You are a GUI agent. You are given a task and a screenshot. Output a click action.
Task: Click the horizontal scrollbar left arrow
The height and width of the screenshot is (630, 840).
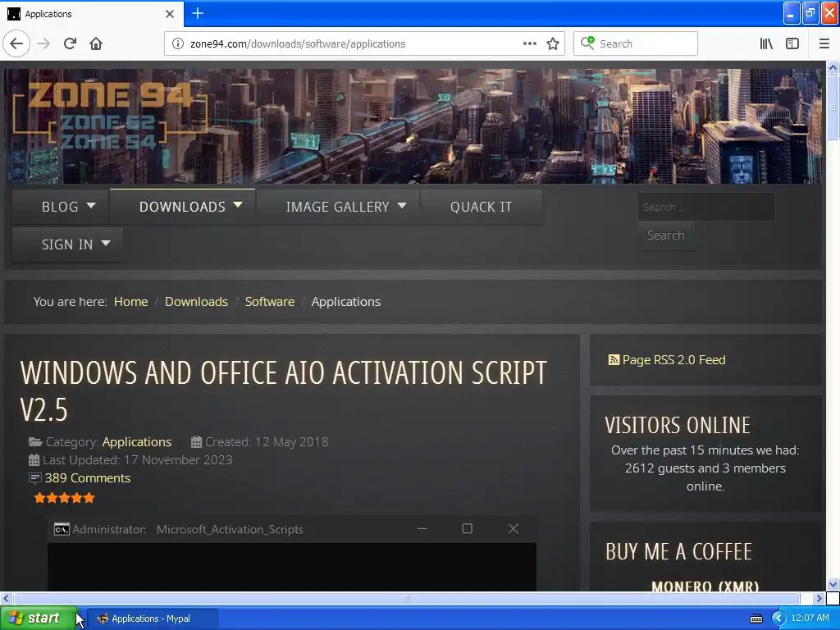coord(6,598)
